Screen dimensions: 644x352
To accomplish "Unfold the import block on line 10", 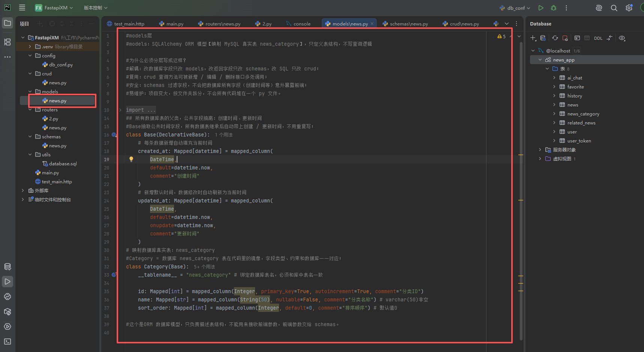I will 120,110.
